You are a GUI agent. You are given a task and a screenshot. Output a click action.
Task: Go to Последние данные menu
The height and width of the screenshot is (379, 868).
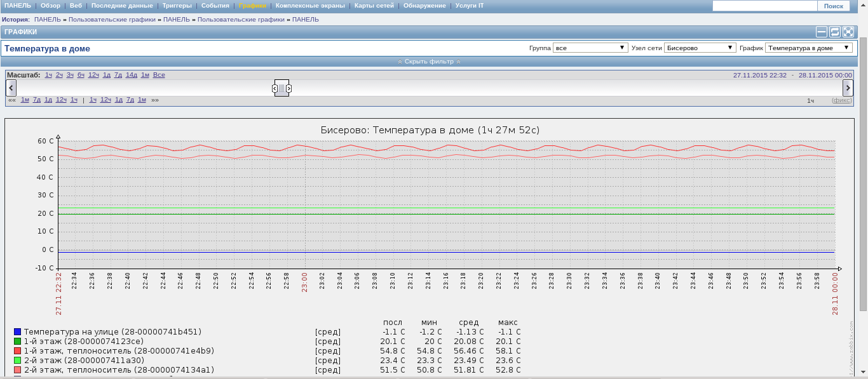[x=122, y=6]
